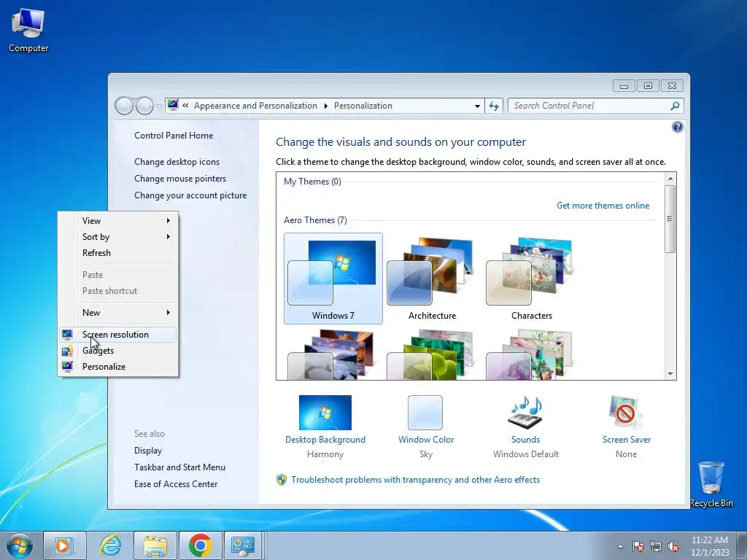Click the Help question mark icon

(x=677, y=127)
